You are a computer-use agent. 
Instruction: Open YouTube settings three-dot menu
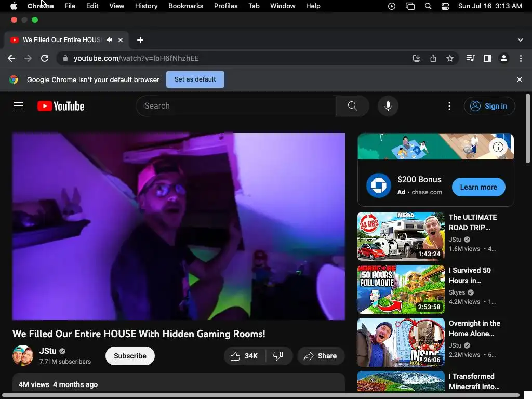[x=449, y=106]
